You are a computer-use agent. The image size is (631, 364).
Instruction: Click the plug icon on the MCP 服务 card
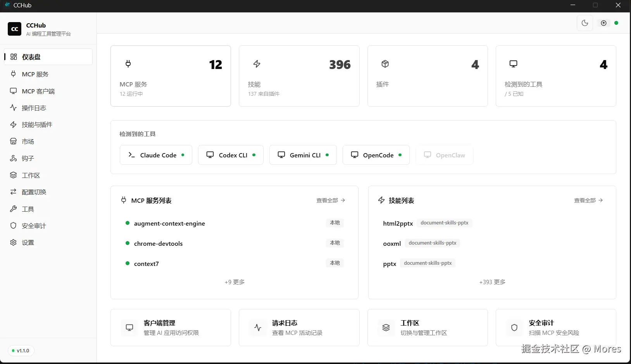tap(128, 64)
